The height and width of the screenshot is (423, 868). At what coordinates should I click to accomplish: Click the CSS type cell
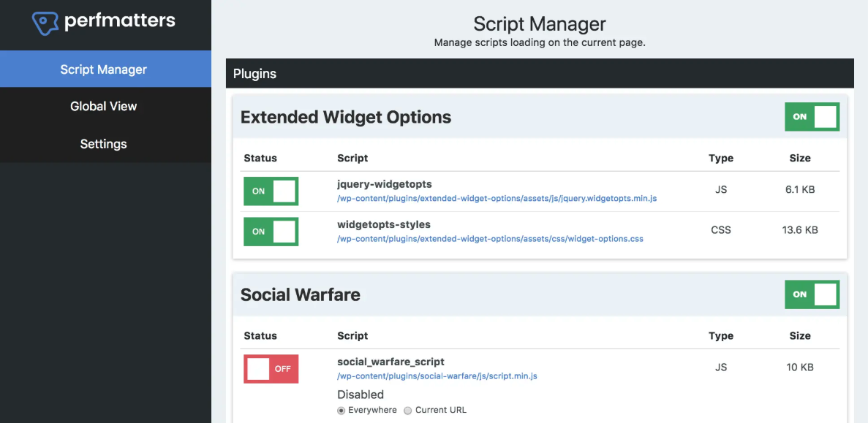(x=721, y=230)
